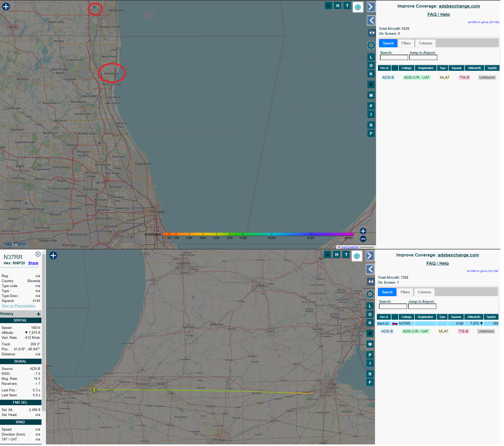504x446 pixels.
Task: Toggle H button in bottom map
Action: pyautogui.click(x=337, y=255)
